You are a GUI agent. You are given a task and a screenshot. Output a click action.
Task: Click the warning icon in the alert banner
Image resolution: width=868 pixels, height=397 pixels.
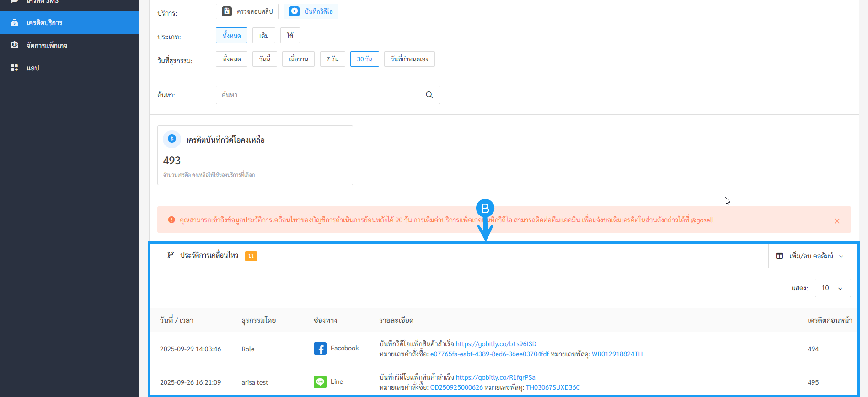(x=171, y=220)
